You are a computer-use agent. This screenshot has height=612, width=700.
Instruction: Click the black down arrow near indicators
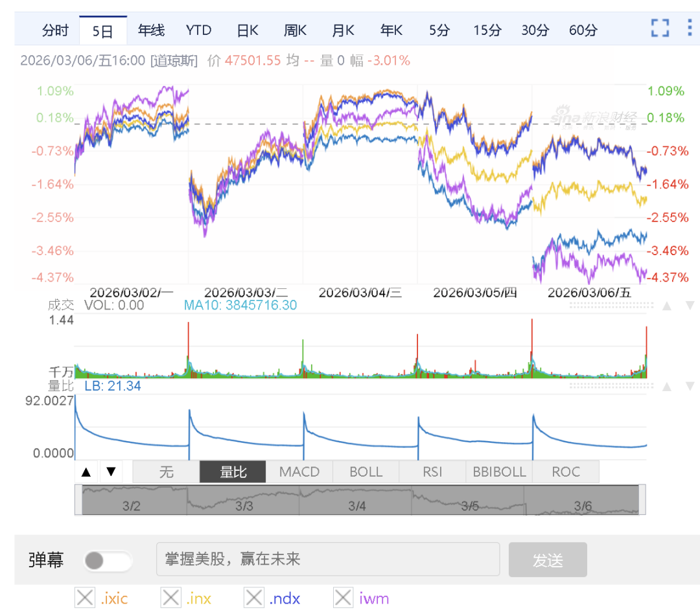click(111, 471)
